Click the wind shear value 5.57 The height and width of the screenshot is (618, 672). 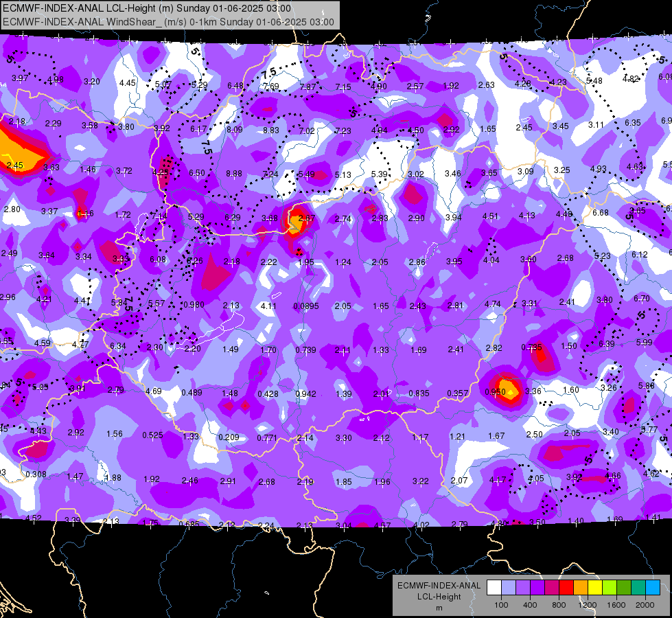coord(157,304)
